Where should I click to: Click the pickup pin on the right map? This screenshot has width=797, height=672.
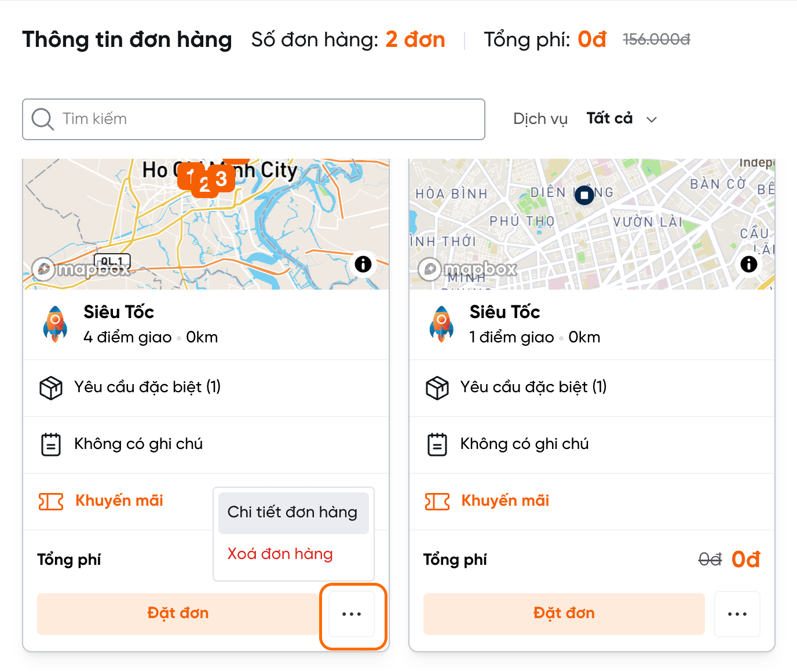(584, 195)
